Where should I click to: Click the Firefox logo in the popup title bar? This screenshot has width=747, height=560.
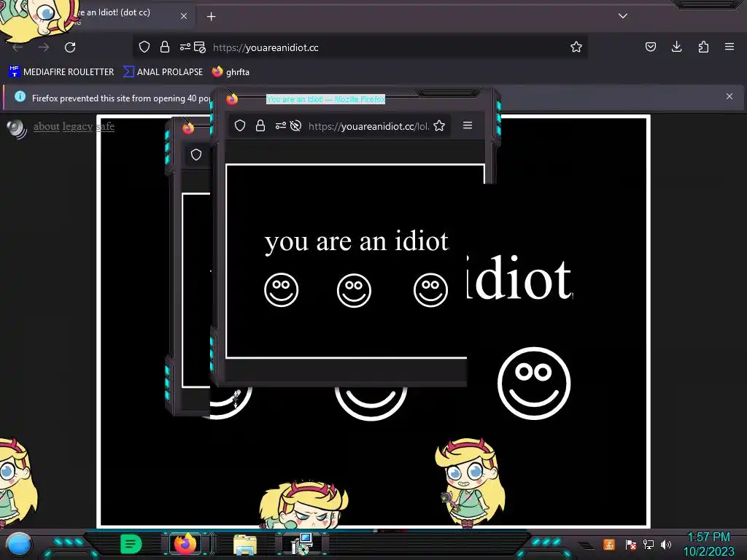pos(232,98)
